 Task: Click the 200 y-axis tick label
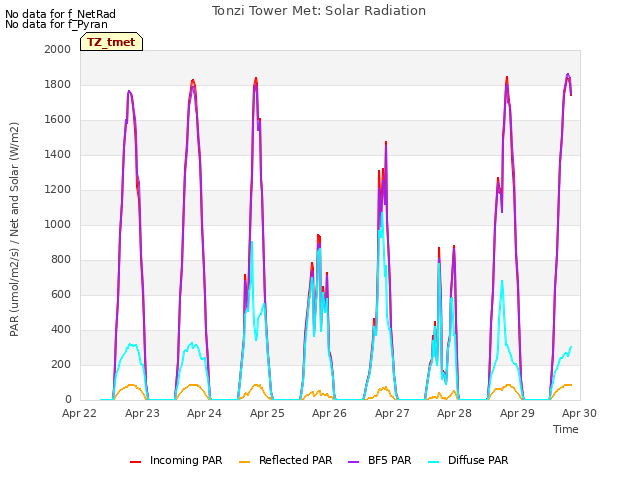click(61, 365)
